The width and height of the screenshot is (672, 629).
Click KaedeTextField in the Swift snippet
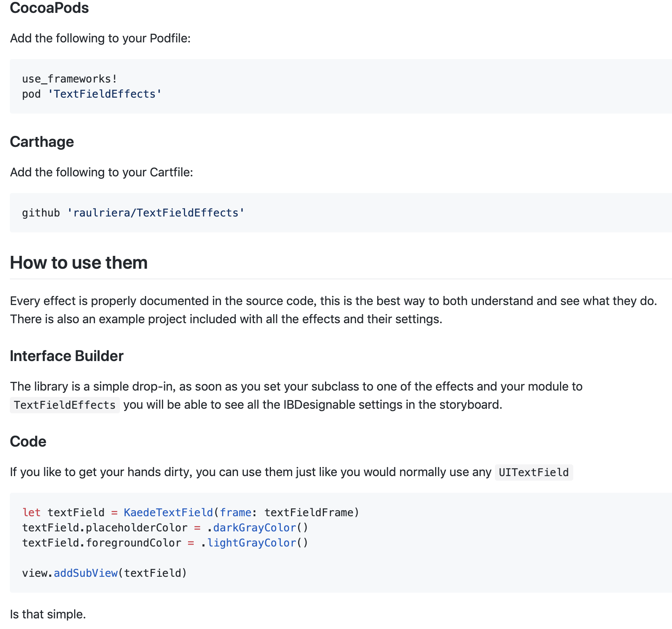[x=168, y=513]
